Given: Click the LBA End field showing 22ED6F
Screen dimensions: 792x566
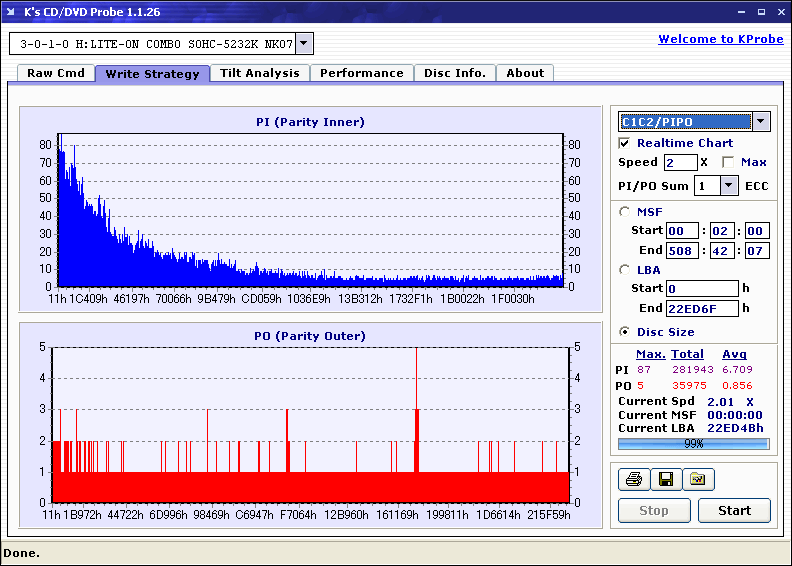Looking at the screenshot, I should pyautogui.click(x=700, y=308).
